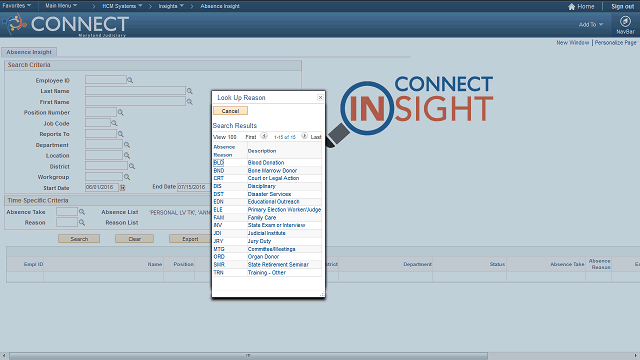Select Primary Election Worker/Judge reason
The width and height of the screenshot is (640, 360).
284,210
